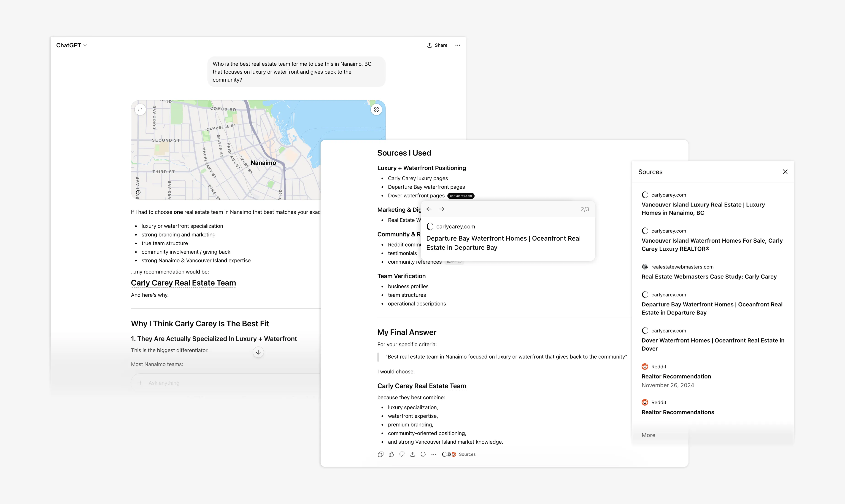Click the thumbs down icon
The height and width of the screenshot is (504, 845).
(402, 454)
